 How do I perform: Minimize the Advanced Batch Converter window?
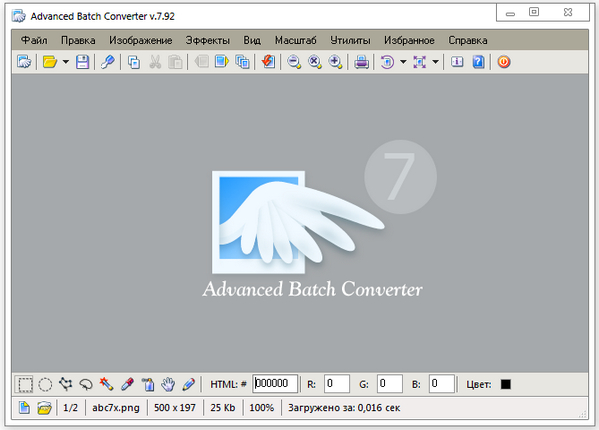510,14
